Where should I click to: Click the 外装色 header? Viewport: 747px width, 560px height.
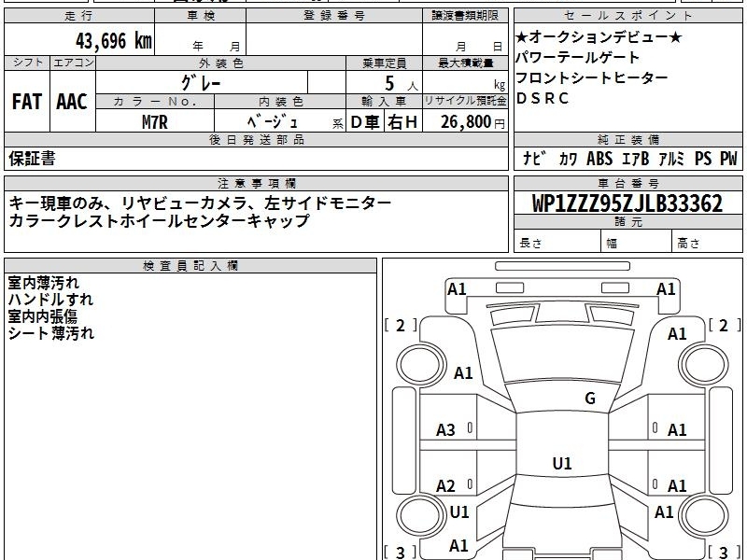[x=221, y=63]
